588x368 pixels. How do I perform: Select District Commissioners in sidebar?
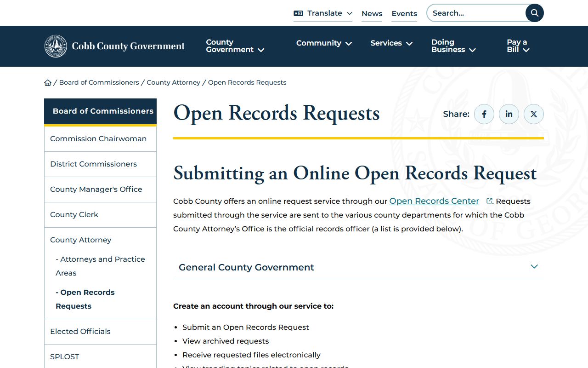pos(100,164)
